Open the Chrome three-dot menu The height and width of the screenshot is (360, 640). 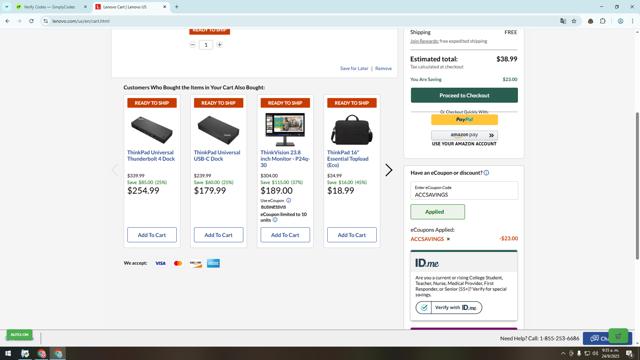(633, 21)
